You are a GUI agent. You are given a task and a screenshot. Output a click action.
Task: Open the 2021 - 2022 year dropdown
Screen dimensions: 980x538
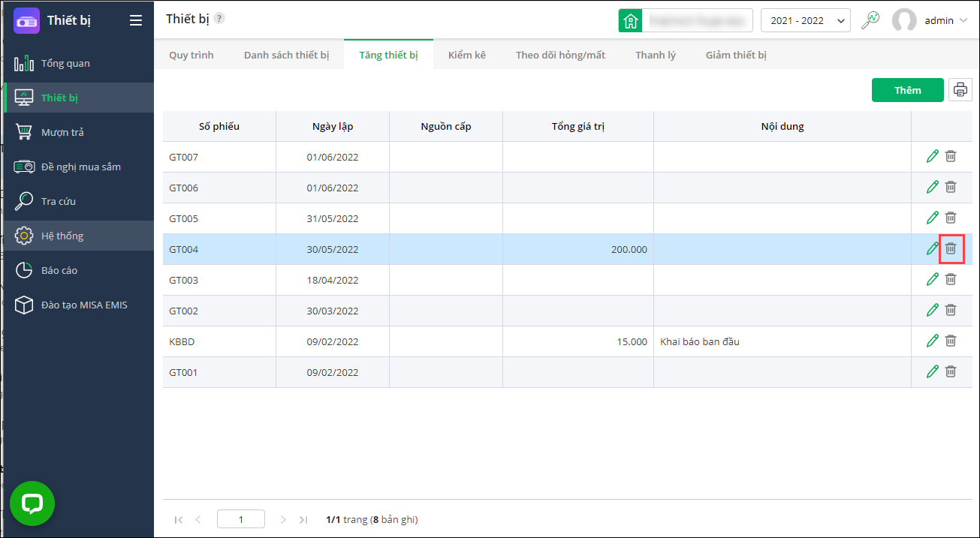(x=805, y=20)
